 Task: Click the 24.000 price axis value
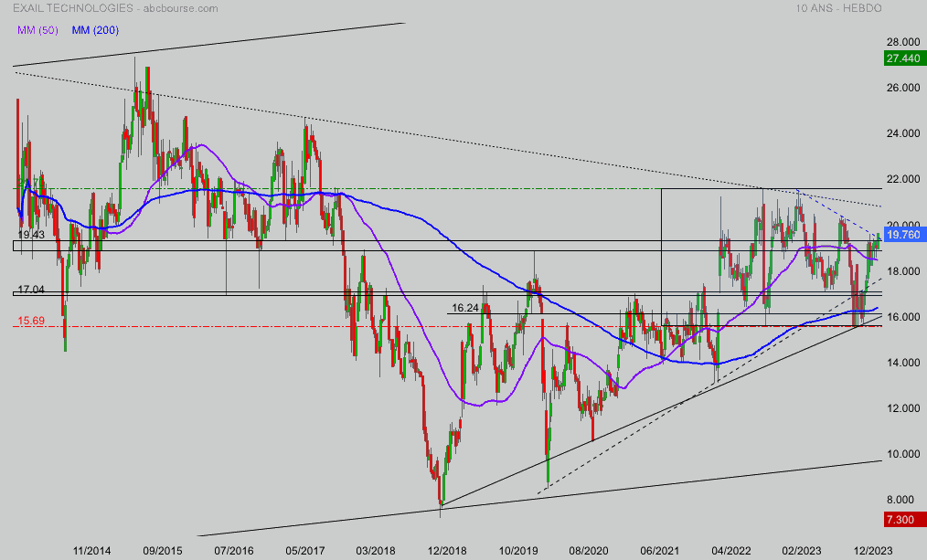(903, 133)
